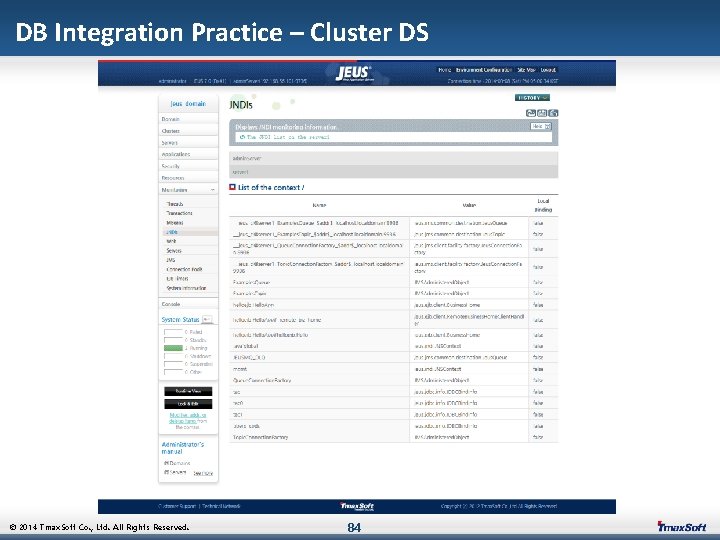Click the Local Binding column header
This screenshot has width=720, height=540.
click(543, 205)
